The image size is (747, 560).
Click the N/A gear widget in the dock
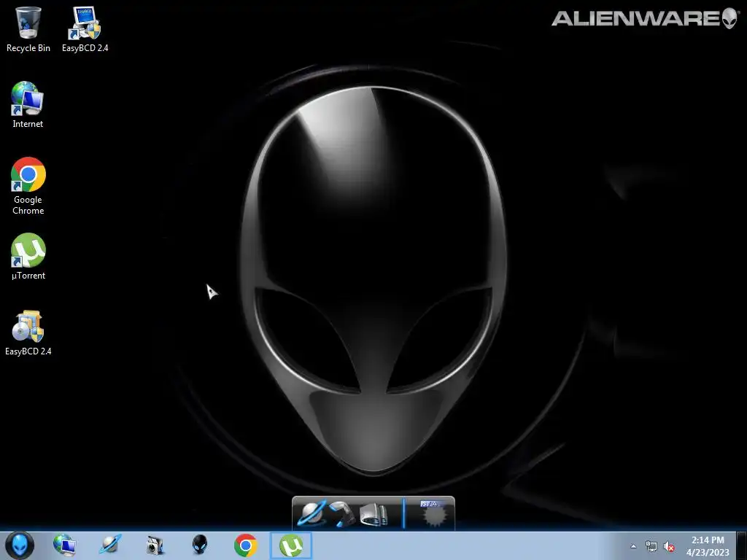coord(433,513)
